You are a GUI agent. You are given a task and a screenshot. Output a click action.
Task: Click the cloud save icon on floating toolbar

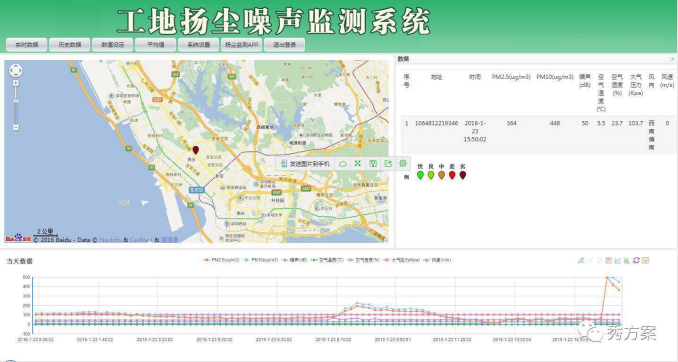point(342,163)
